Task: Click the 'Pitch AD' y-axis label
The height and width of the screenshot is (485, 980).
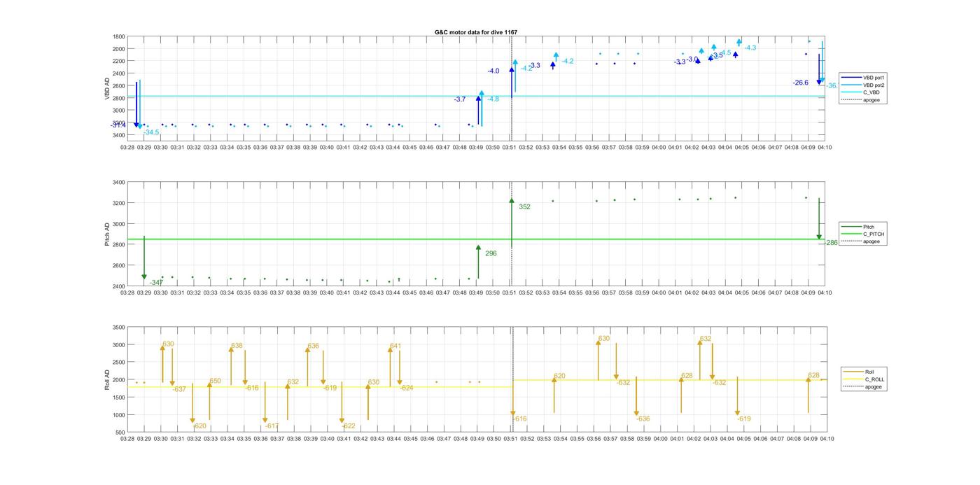Action: click(107, 234)
